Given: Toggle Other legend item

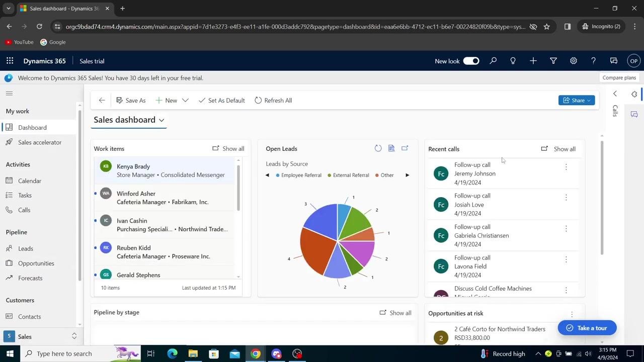Looking at the screenshot, I should [x=384, y=175].
